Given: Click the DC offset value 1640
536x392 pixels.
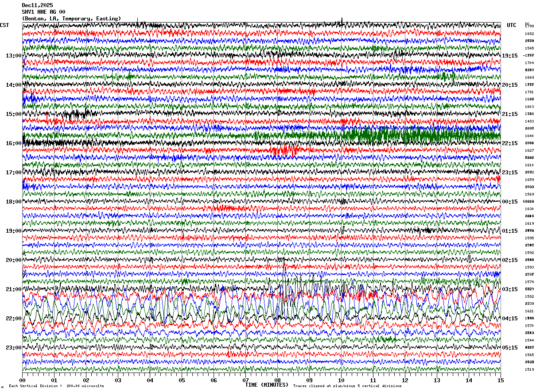Looking at the screenshot, I should (x=529, y=136).
